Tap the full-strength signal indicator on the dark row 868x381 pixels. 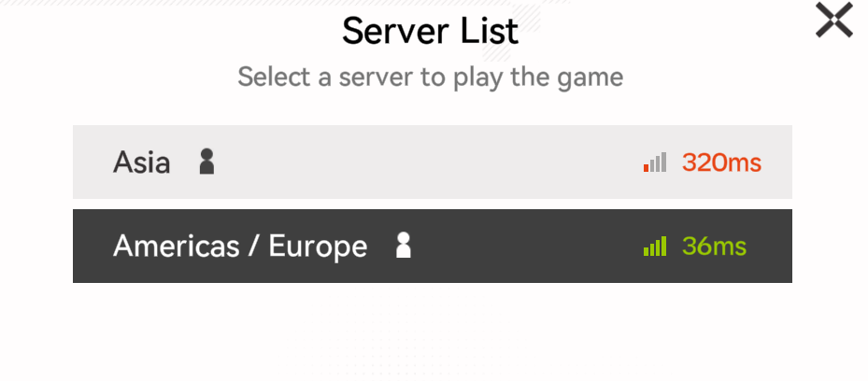click(655, 247)
